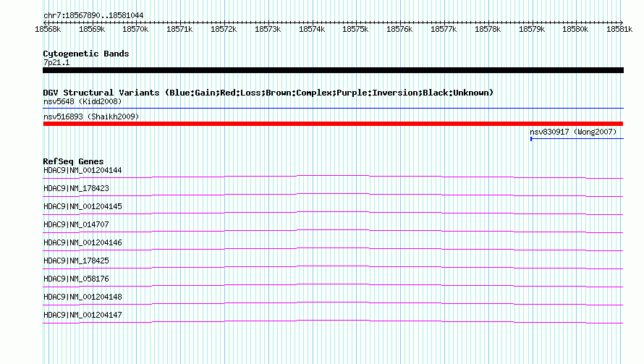Click the 18574k ruler tick label

point(312,29)
